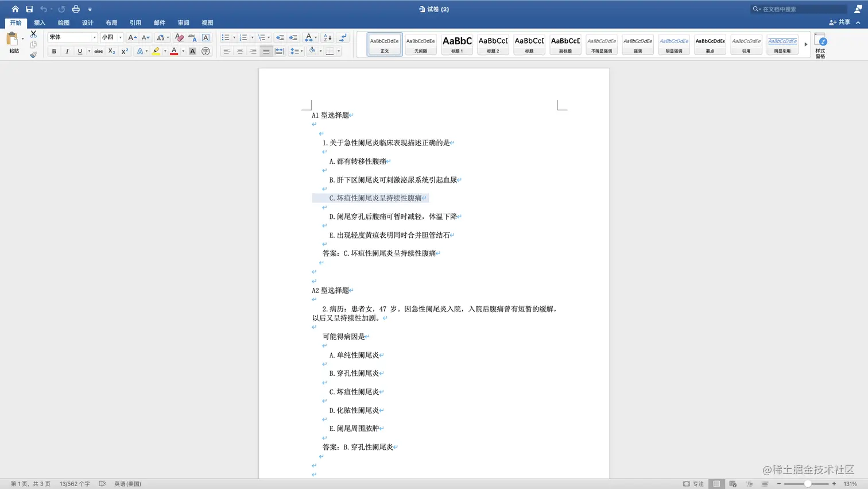Switch to the 绘图 ribbon tab
The width and height of the screenshot is (868, 489).
click(x=64, y=23)
